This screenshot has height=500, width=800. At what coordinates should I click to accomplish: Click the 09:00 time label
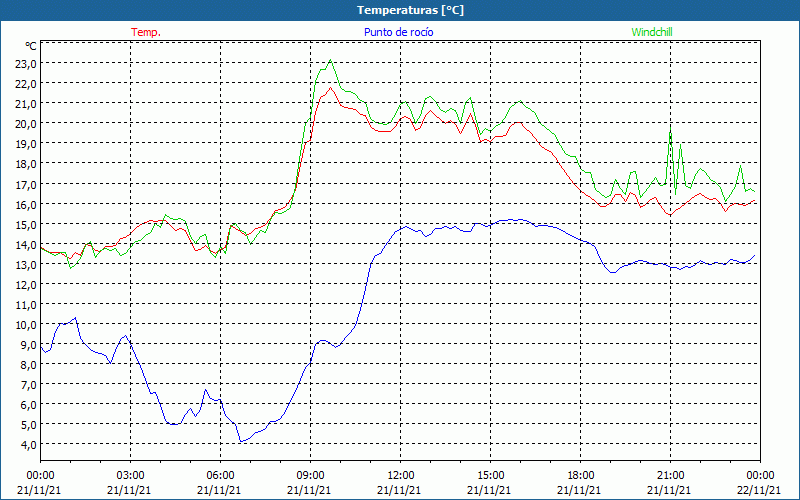click(310, 476)
